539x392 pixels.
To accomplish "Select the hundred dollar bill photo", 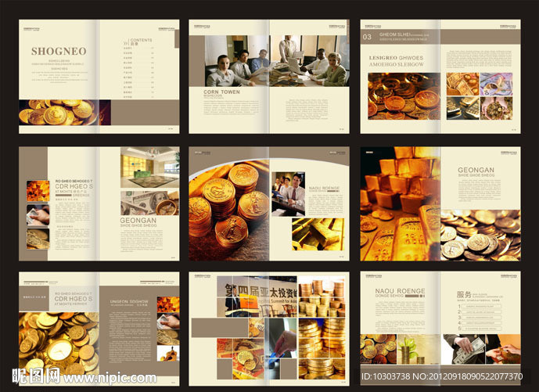I will [x=150, y=203].
